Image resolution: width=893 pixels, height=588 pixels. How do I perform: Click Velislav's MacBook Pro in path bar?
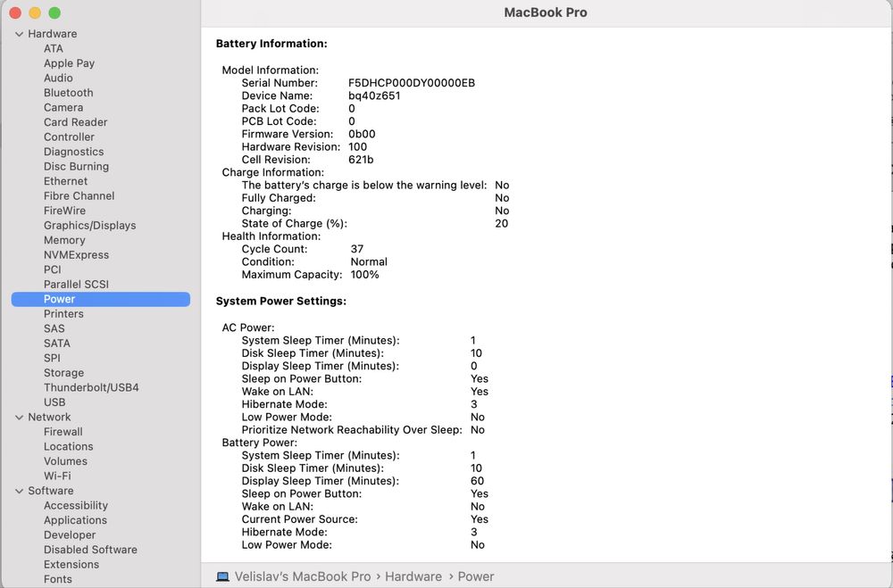tap(303, 576)
